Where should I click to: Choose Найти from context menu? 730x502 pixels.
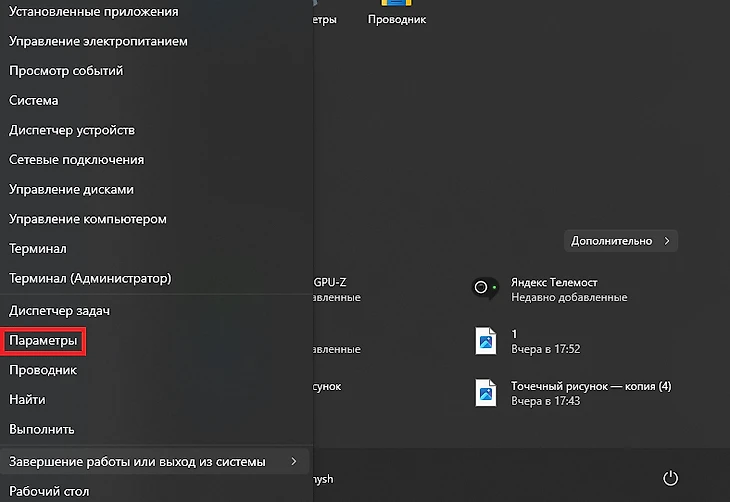[x=27, y=400]
